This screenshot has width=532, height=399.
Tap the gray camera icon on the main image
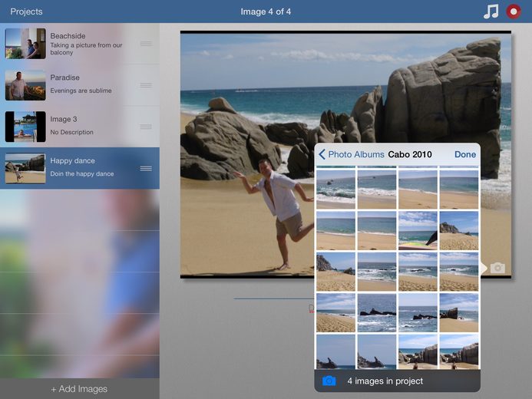[497, 268]
